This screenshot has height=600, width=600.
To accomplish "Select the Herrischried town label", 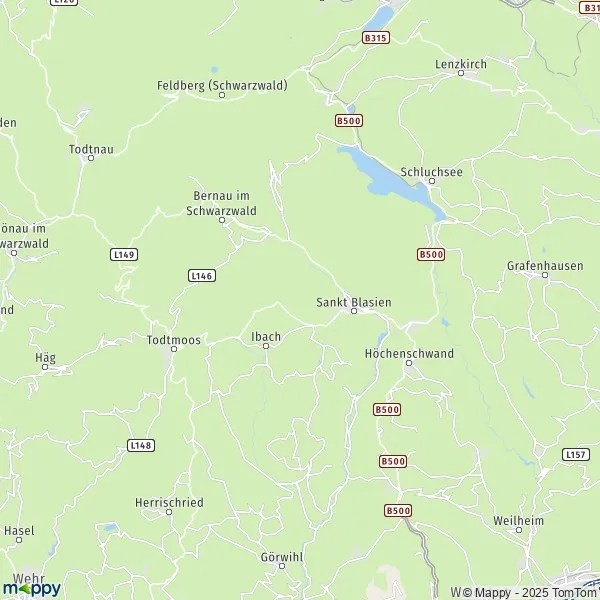I will (x=169, y=502).
